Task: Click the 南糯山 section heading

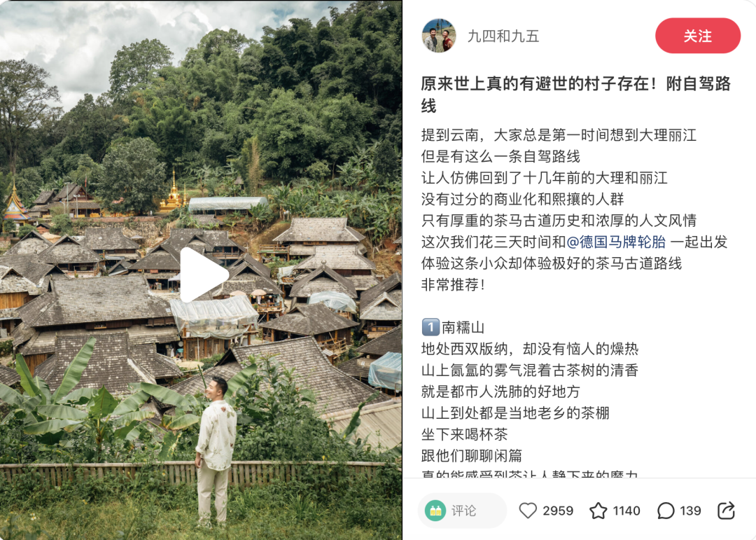Action: click(x=463, y=327)
